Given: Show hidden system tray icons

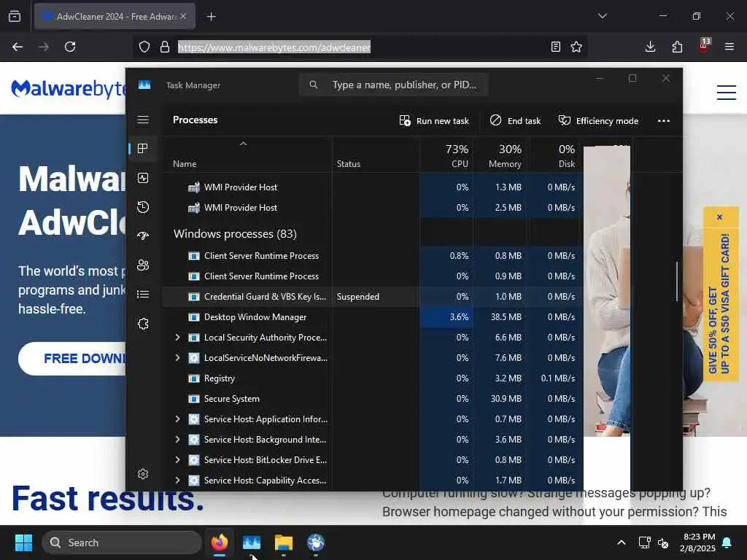Looking at the screenshot, I should 622,542.
